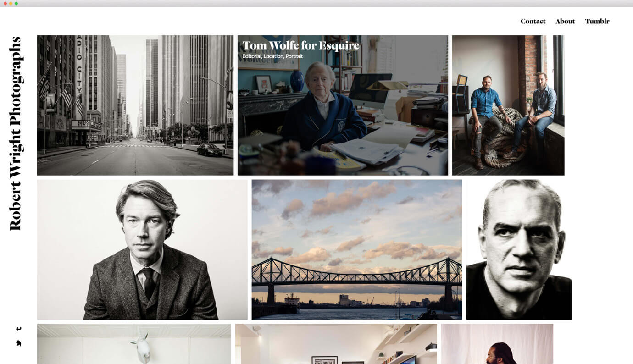View the bridge at sunset photo
This screenshot has height=364, width=633.
[357, 249]
